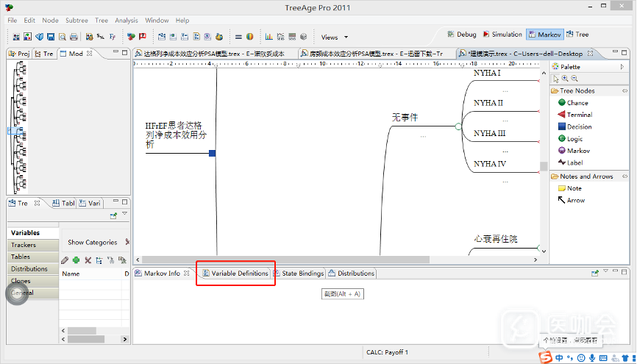Click the green add variable icon
This screenshot has height=364, width=637.
coord(76,260)
